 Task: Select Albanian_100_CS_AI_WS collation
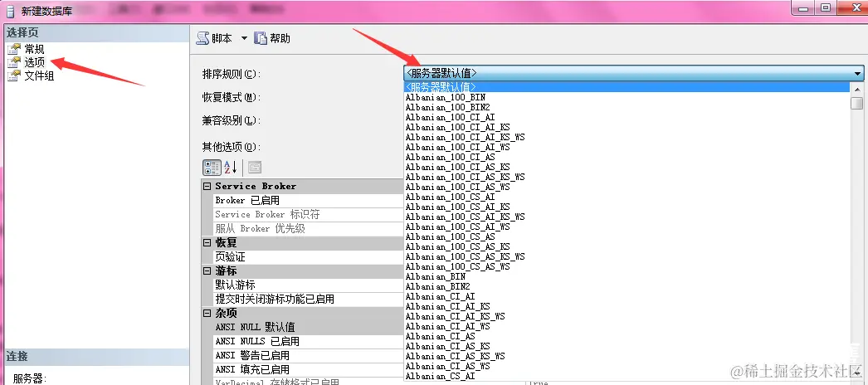point(627,227)
